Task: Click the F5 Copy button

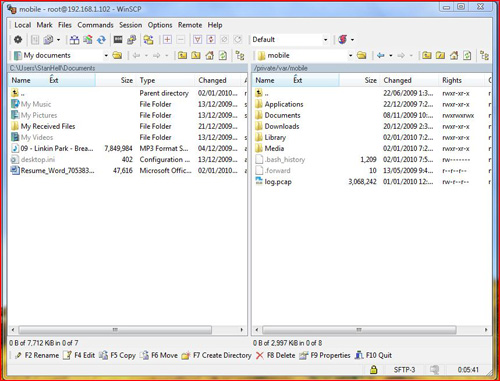Action: point(117,355)
